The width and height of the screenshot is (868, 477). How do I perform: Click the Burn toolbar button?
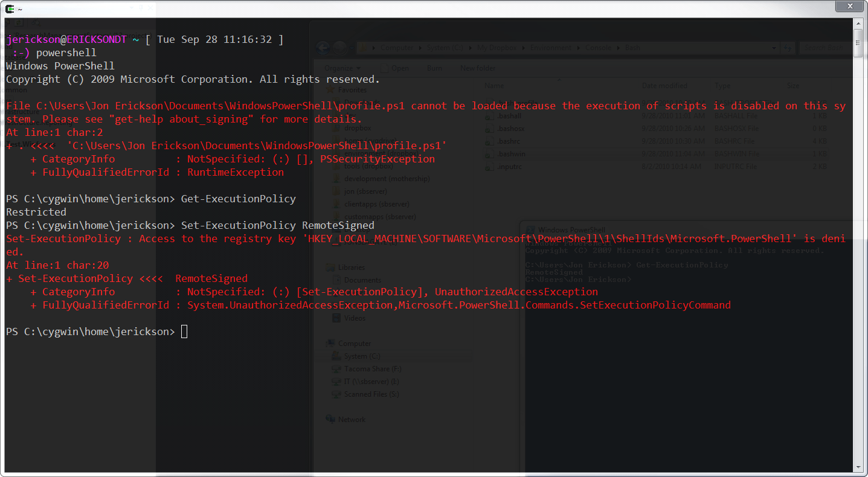point(434,68)
